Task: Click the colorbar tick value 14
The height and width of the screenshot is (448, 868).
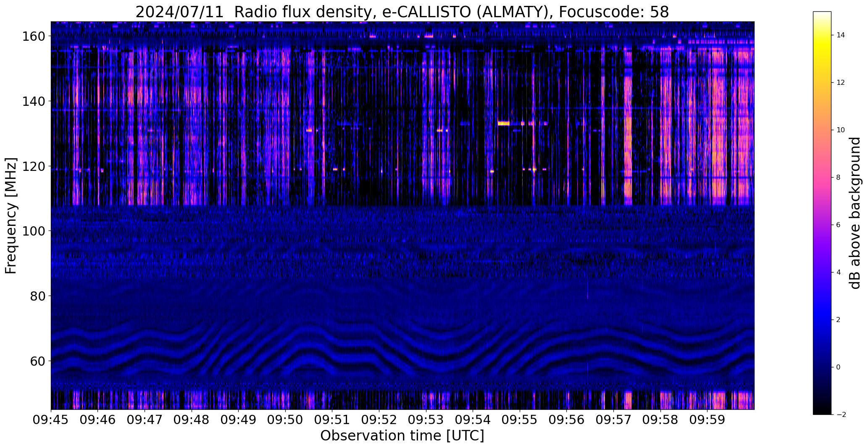Action: click(x=841, y=35)
